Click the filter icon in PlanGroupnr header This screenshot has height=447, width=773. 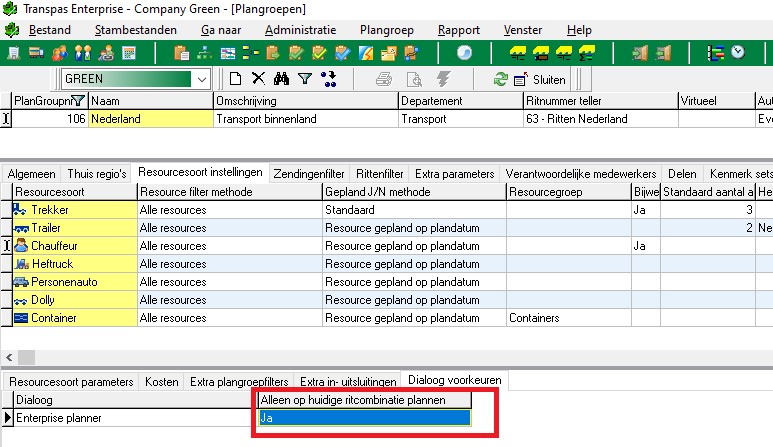(x=78, y=101)
